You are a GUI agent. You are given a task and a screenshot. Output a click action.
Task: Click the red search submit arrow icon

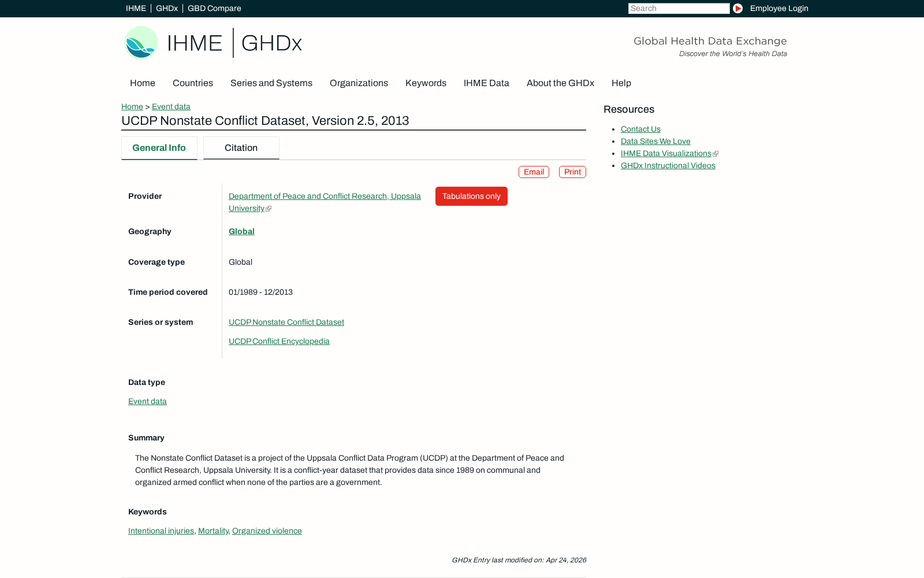[x=737, y=8]
